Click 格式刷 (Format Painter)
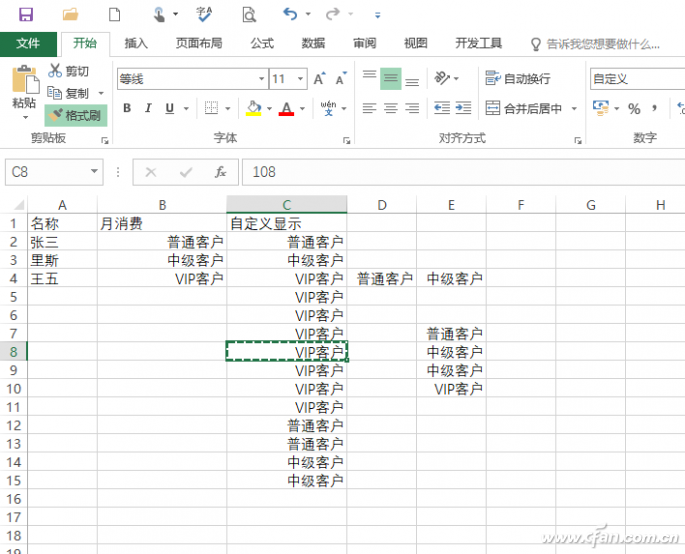 pyautogui.click(x=76, y=115)
